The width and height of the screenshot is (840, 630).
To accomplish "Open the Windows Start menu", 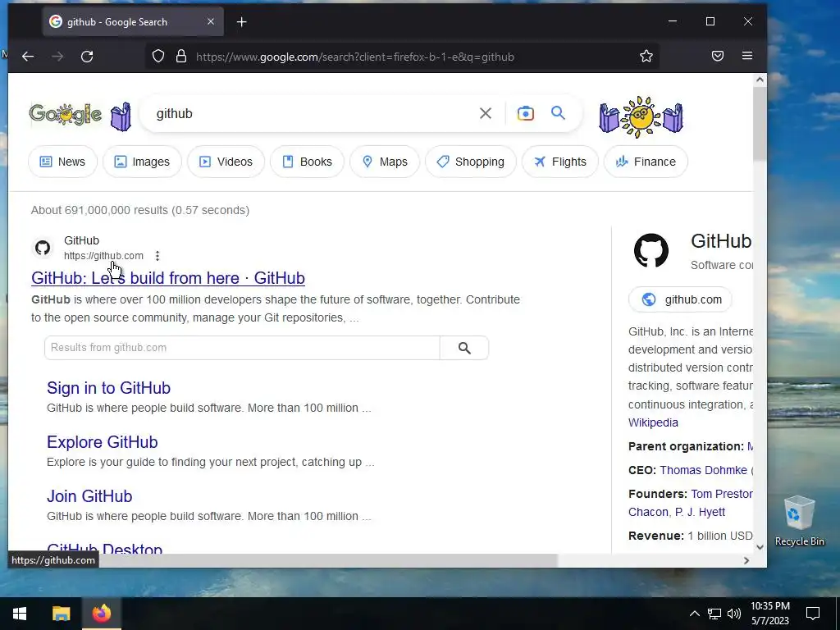I will point(20,614).
